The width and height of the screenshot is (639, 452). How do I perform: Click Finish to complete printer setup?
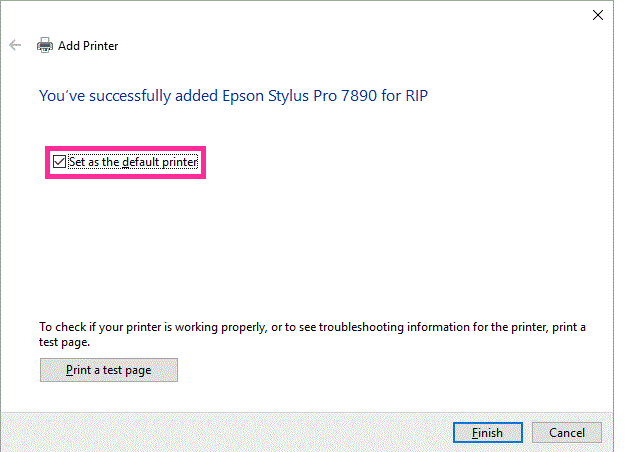(486, 433)
